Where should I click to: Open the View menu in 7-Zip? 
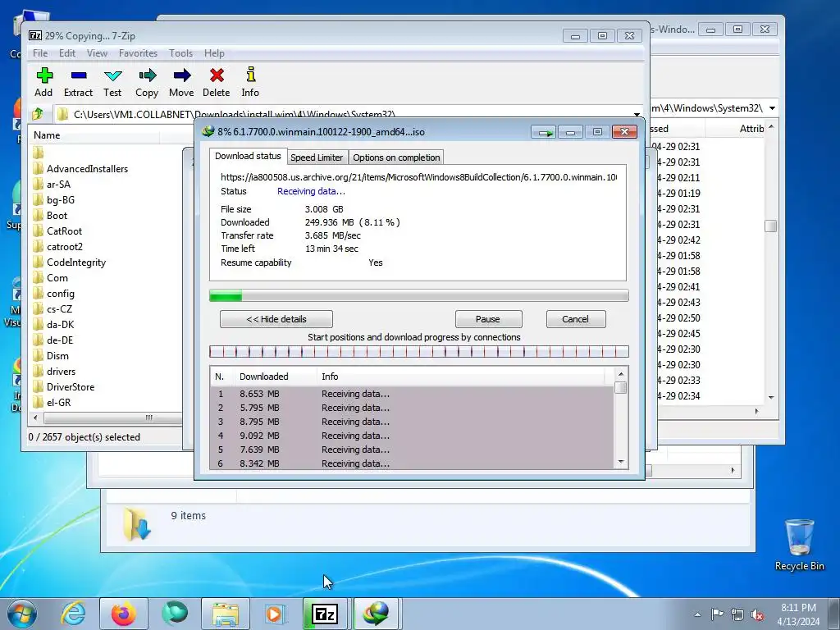pyautogui.click(x=97, y=53)
